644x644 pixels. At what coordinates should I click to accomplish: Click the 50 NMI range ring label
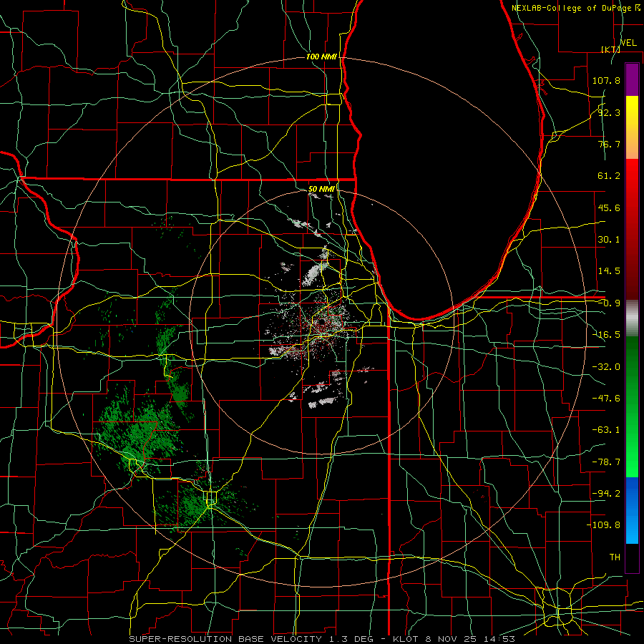(321, 189)
